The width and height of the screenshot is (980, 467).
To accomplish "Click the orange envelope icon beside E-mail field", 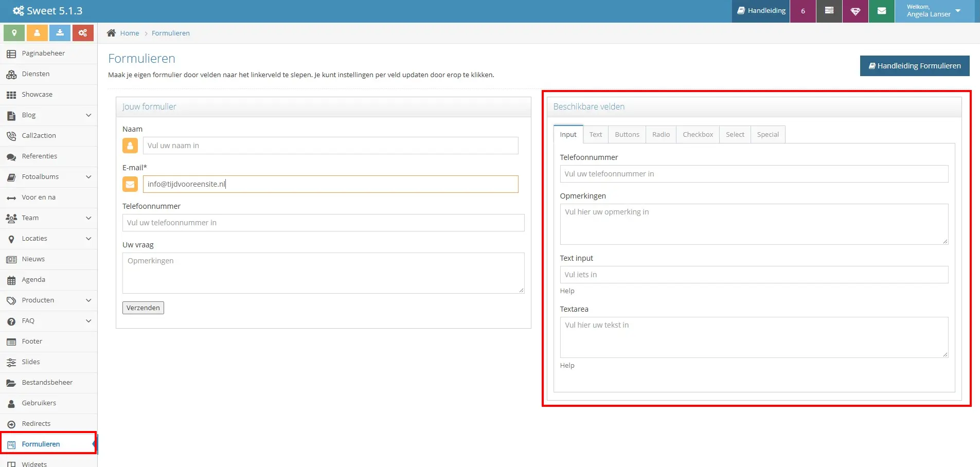I will click(x=130, y=184).
